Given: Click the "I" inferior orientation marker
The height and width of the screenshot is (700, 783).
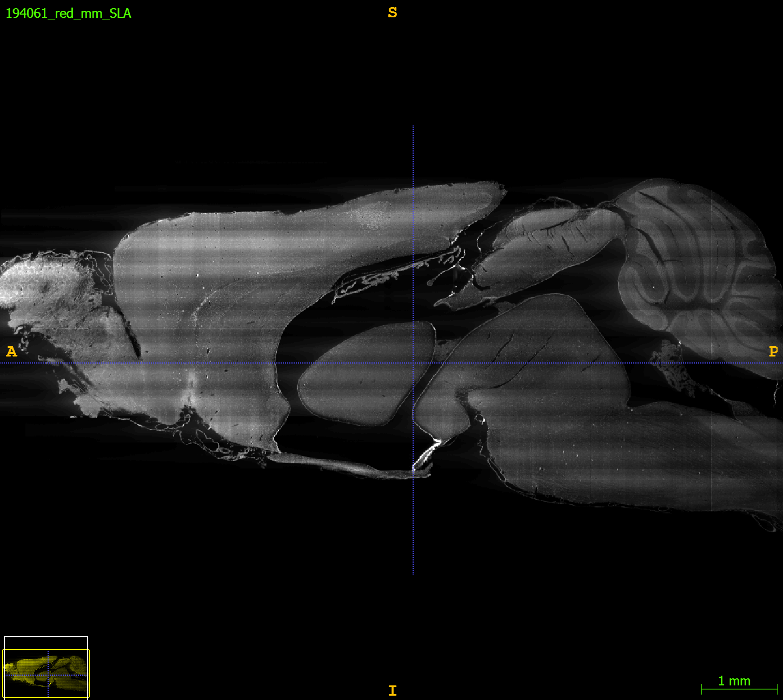Looking at the screenshot, I should [393, 691].
